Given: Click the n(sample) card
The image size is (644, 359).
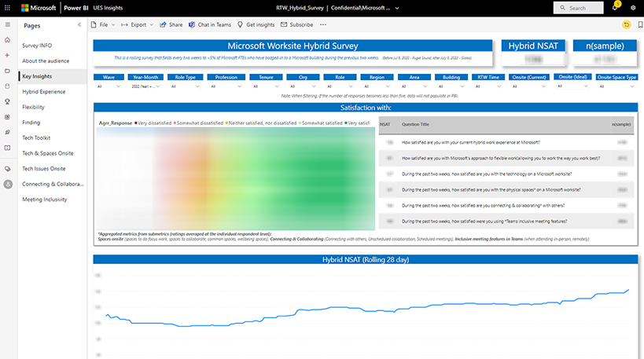Looking at the screenshot, I should (x=605, y=53).
